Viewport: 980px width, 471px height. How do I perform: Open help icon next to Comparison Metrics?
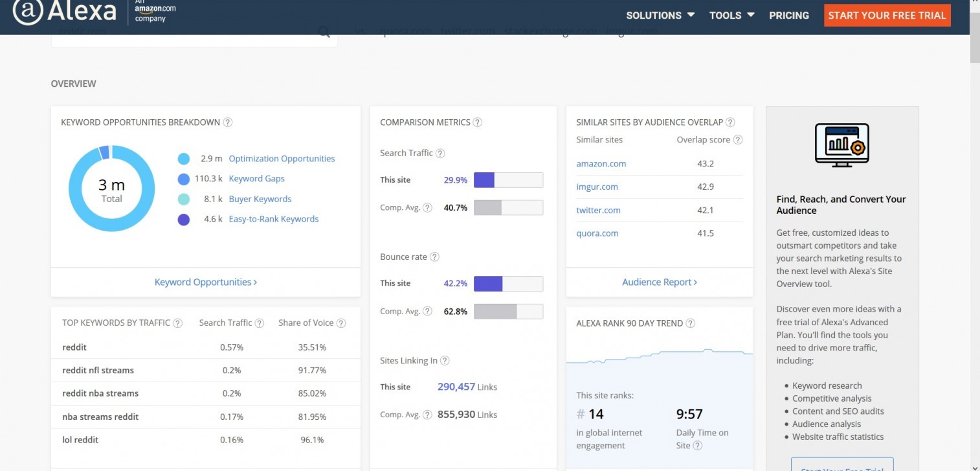pos(478,122)
